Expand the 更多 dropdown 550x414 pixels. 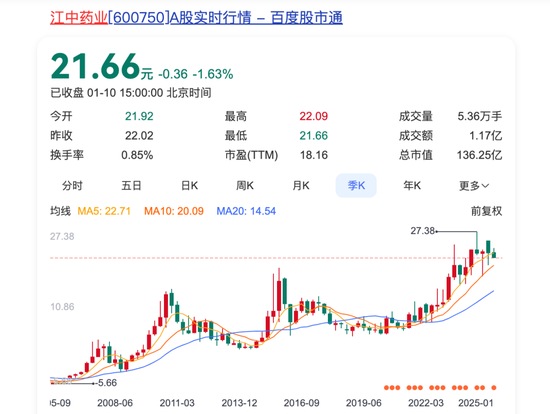pyautogui.click(x=474, y=186)
